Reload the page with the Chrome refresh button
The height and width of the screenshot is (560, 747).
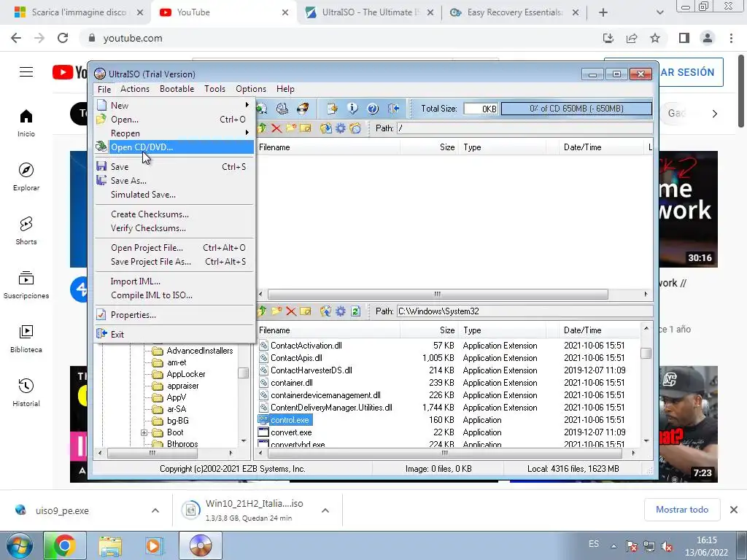point(63,38)
